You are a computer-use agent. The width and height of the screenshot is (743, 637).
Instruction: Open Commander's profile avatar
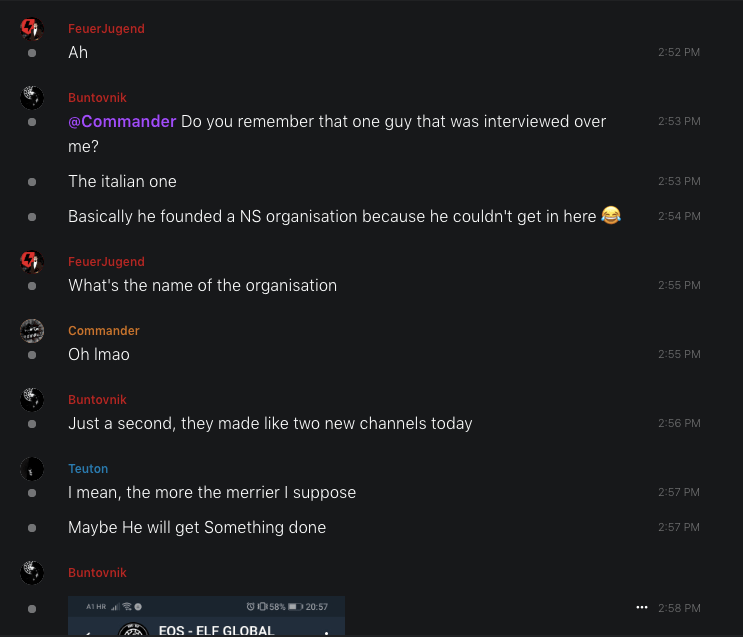point(32,330)
